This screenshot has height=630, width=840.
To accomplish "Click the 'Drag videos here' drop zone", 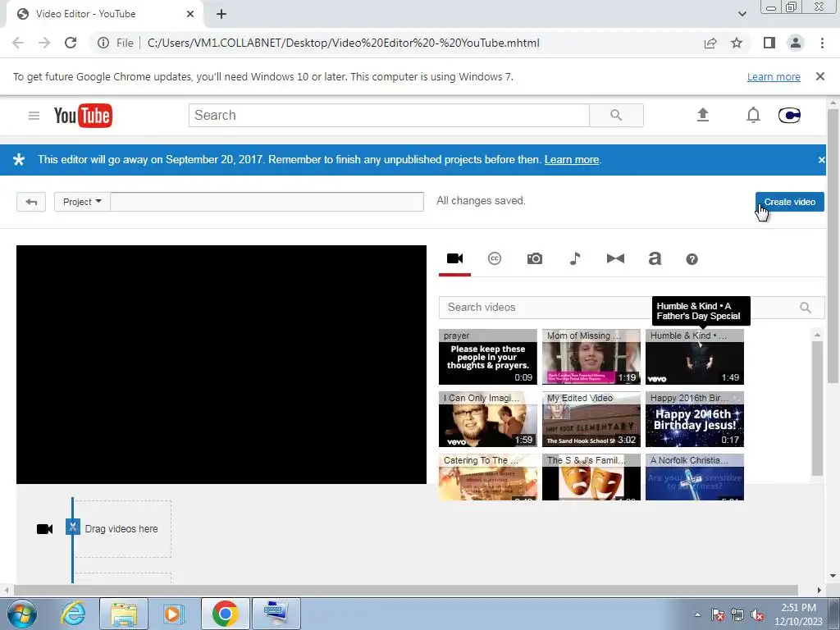I will tap(122, 529).
